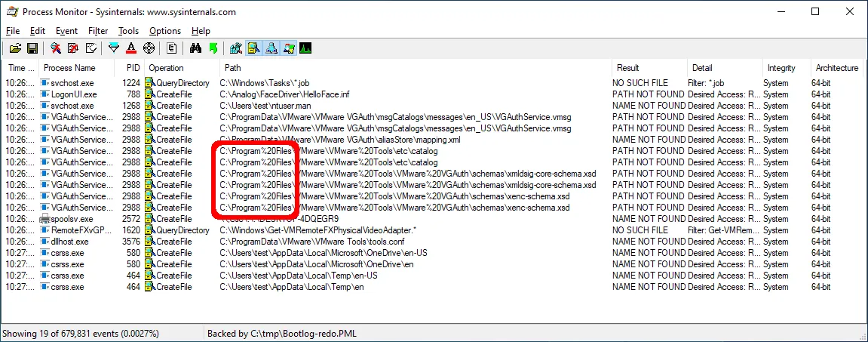
Task: Select the dllhost.exe process name
Action: click(x=69, y=242)
